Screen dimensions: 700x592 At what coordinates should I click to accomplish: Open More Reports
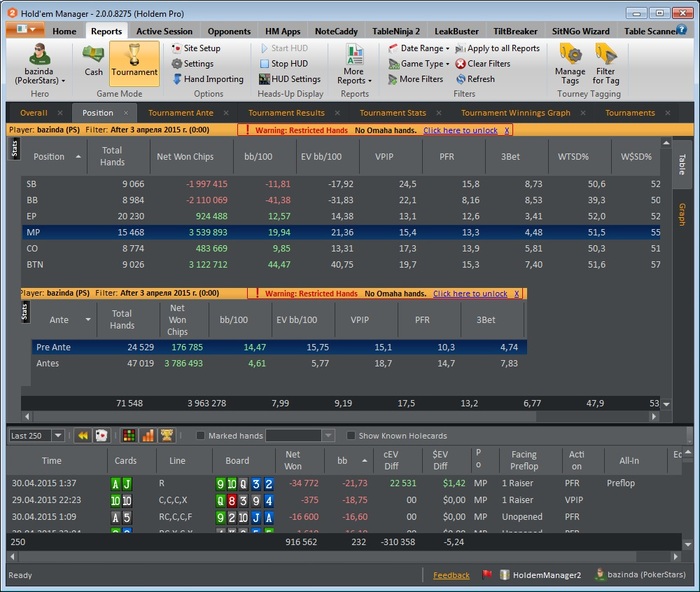click(354, 64)
